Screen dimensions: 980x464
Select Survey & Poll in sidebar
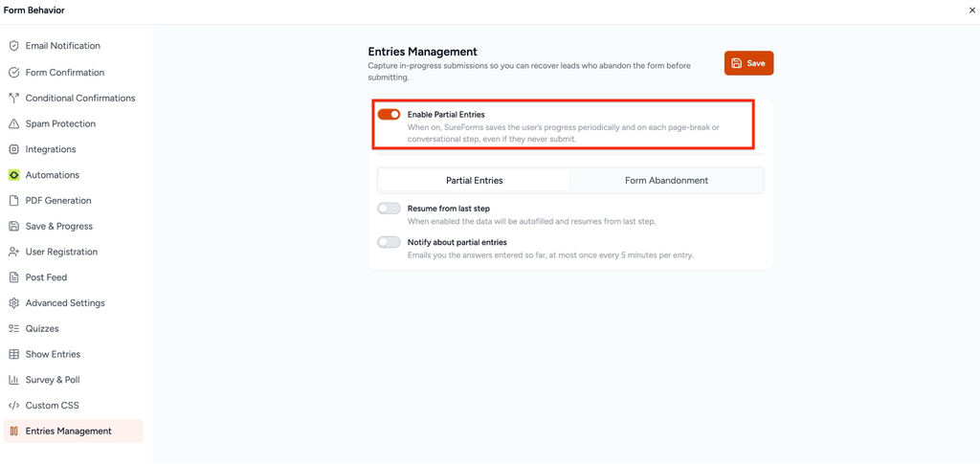(x=73, y=380)
